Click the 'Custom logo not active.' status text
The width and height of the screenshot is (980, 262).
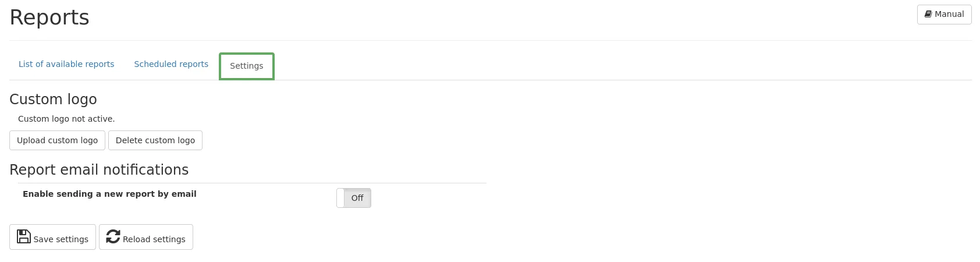66,119
